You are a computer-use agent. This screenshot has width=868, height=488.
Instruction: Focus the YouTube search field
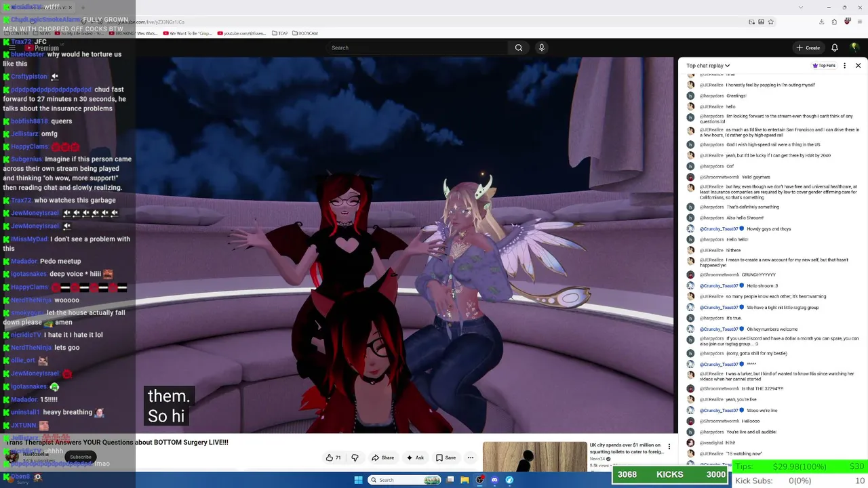(x=417, y=47)
